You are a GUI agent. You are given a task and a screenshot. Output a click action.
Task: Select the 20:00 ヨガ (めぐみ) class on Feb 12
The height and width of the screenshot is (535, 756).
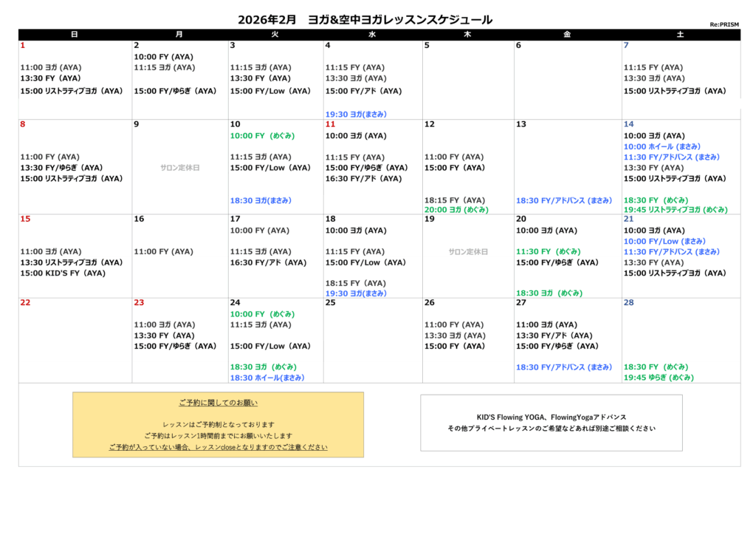(x=456, y=210)
